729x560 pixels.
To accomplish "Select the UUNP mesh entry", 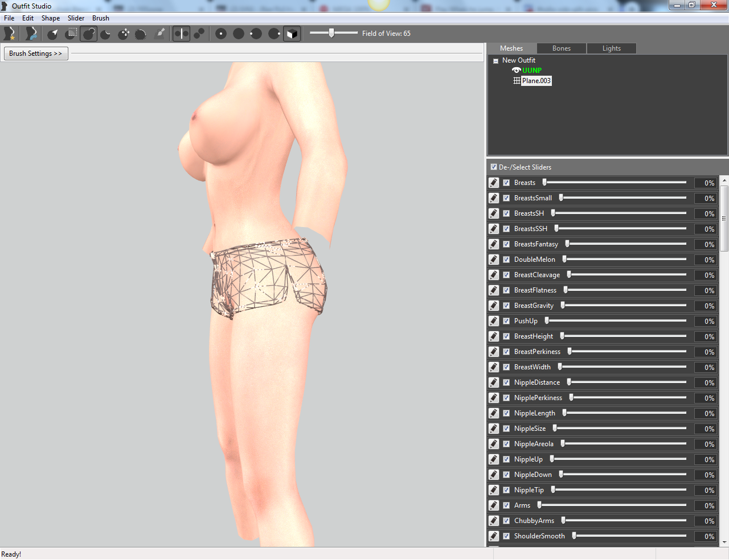I will (x=532, y=71).
